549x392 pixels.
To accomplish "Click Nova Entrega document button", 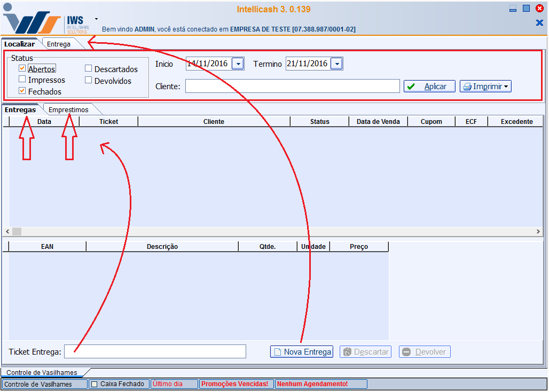I will 302,352.
